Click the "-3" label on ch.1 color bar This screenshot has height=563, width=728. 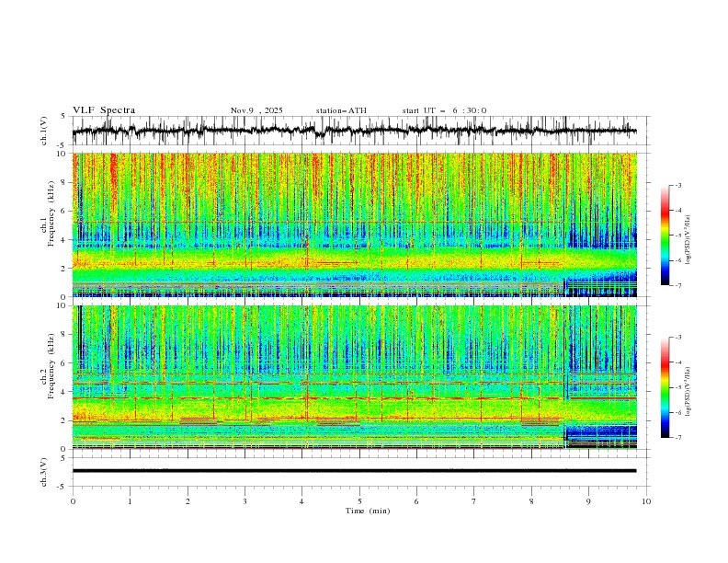pyautogui.click(x=677, y=185)
